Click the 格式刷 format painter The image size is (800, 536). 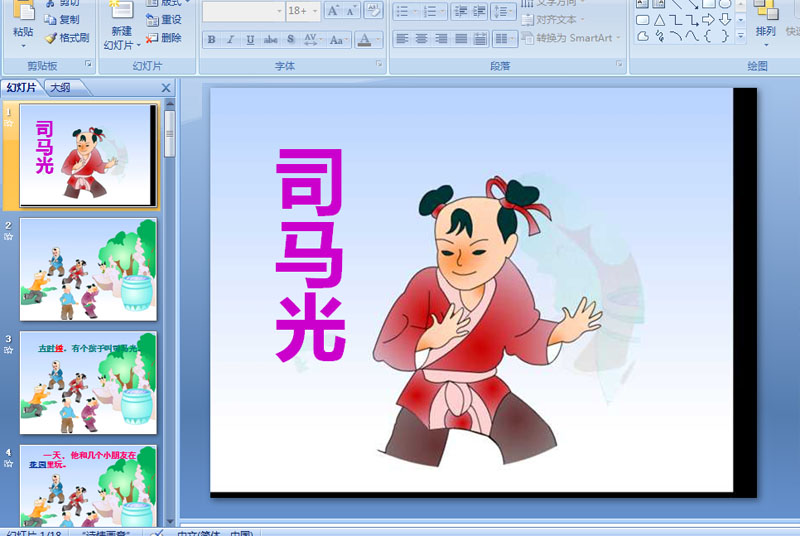(67, 38)
